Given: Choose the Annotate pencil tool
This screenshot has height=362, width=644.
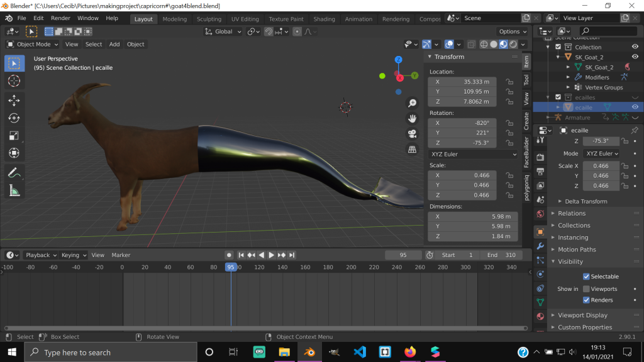Looking at the screenshot, I should (x=14, y=172).
